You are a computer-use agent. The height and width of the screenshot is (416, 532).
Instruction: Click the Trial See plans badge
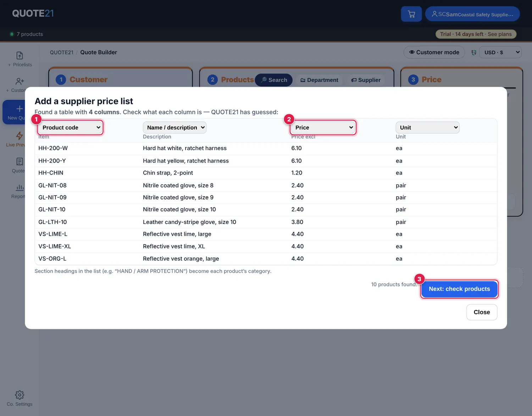pyautogui.click(x=476, y=34)
